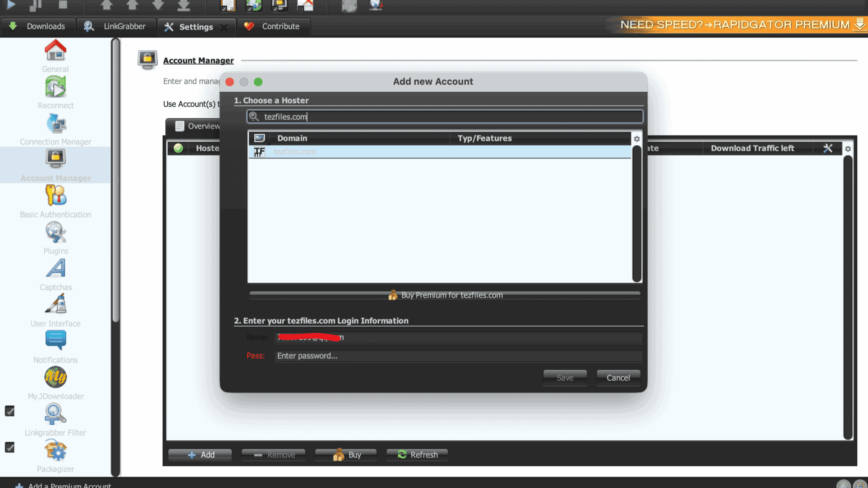
Task: Open the Contribute tab
Action: click(273, 26)
